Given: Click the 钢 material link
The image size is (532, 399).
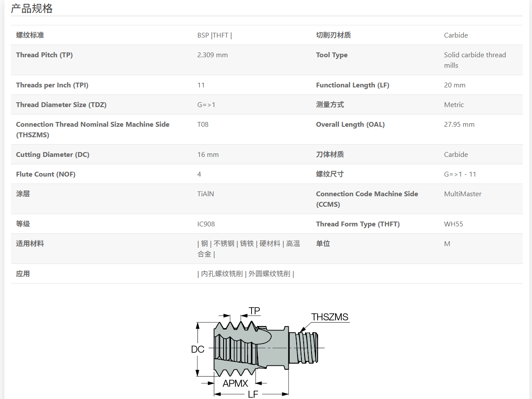Looking at the screenshot, I should [x=204, y=243].
